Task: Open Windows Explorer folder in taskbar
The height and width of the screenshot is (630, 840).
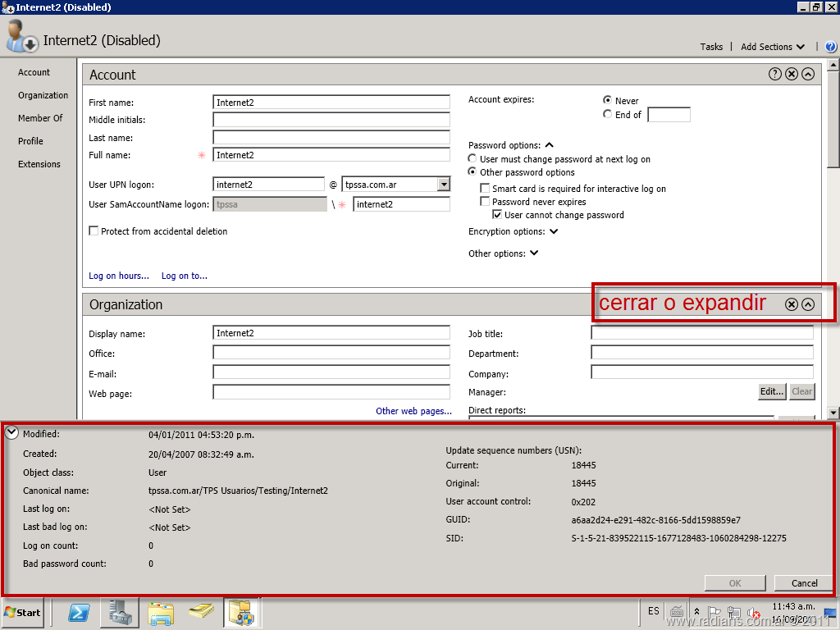Action: coord(161,612)
